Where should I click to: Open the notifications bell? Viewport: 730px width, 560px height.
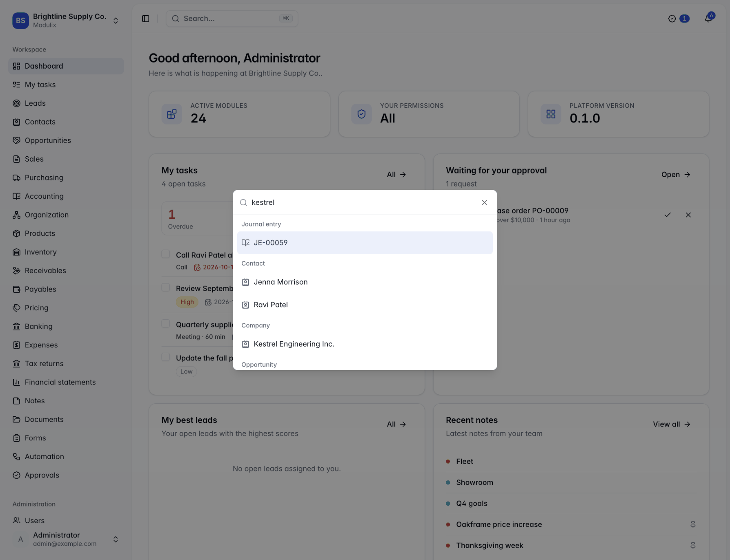(708, 19)
